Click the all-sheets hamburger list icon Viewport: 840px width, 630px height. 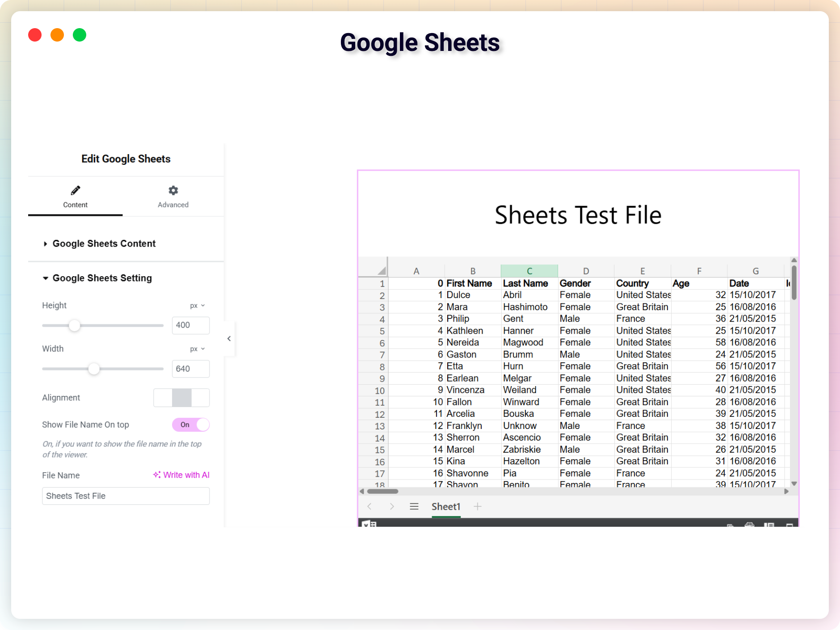(x=414, y=506)
